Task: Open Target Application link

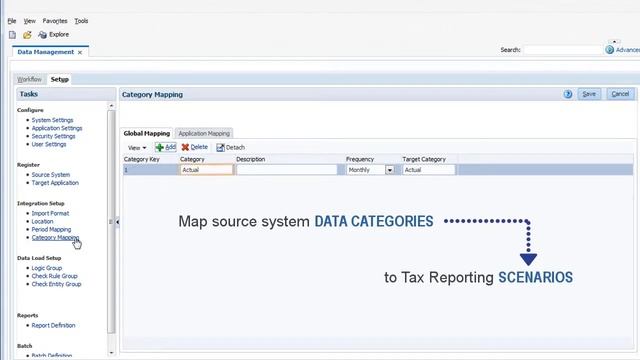Action: click(x=55, y=183)
